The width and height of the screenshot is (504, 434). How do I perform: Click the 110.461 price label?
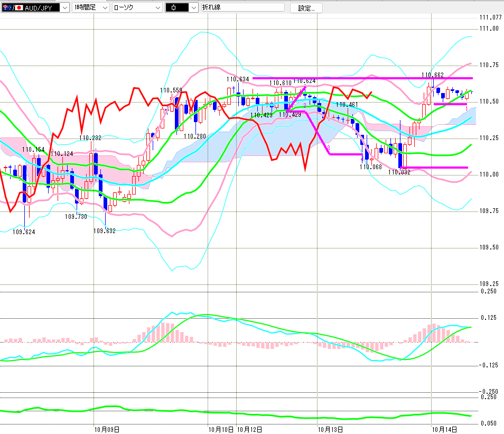pos(347,105)
